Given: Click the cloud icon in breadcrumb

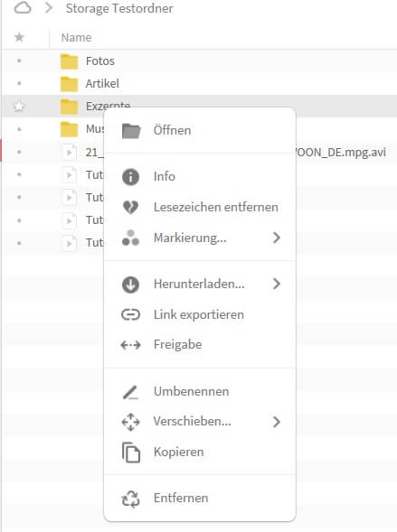Looking at the screenshot, I should click(23, 8).
